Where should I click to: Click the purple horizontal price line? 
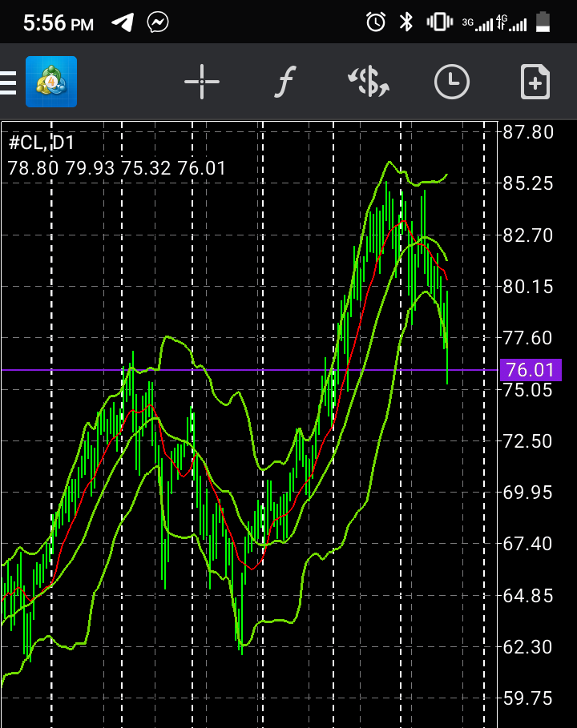pos(240,370)
